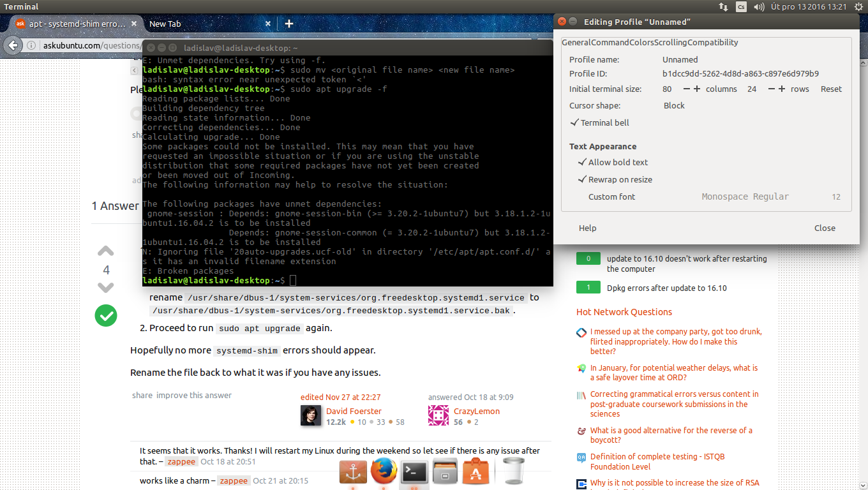Open the Cursor shape Block dropdown
The width and height of the screenshot is (868, 490).
(674, 105)
